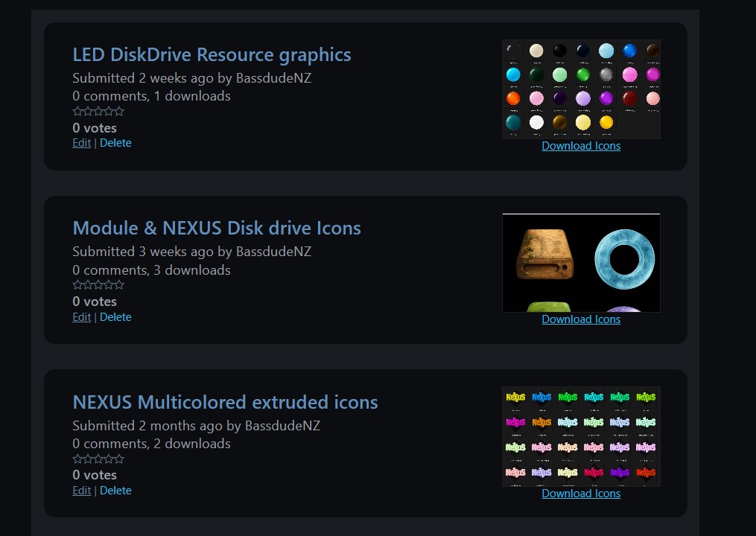Open the NEXUS Multicolored extruded icons title

tap(225, 403)
